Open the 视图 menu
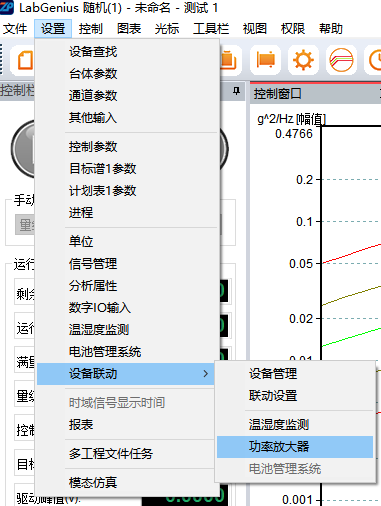 coord(255,29)
